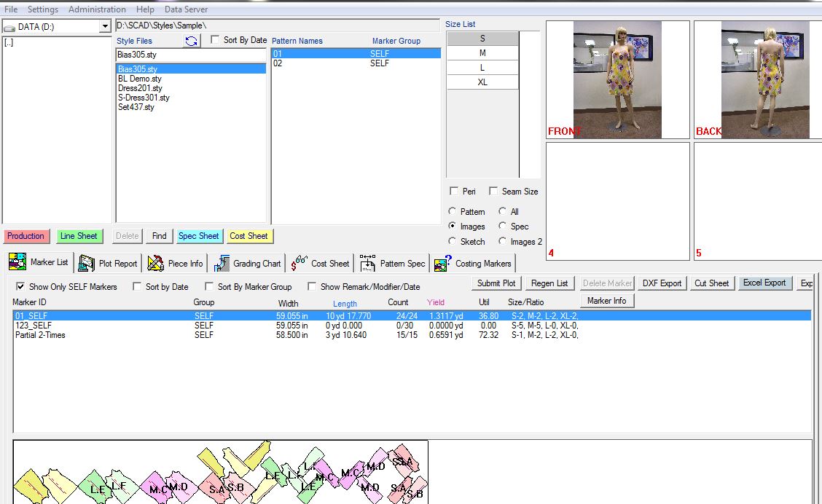This screenshot has width=822, height=504.
Task: Uncheck Show Only SELF Markers
Action: 20,286
